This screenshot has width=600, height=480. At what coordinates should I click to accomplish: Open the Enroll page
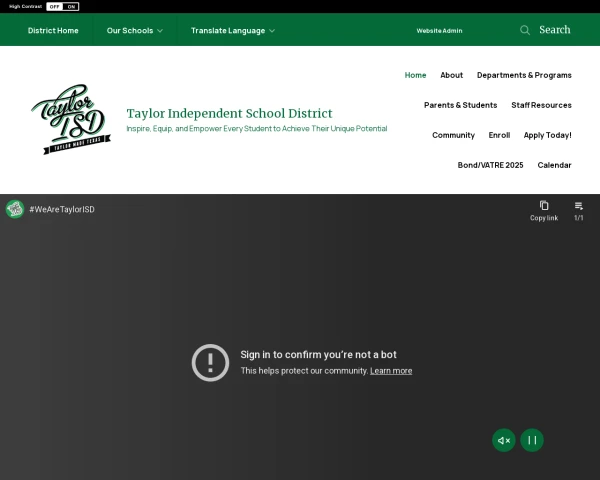499,135
